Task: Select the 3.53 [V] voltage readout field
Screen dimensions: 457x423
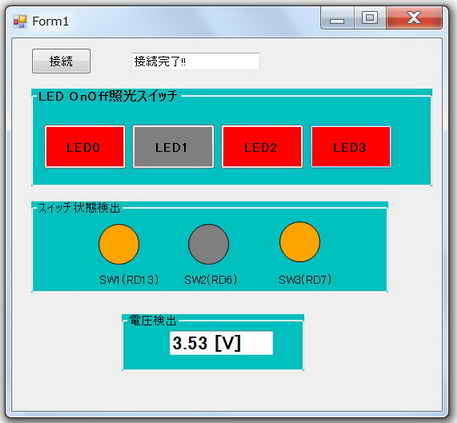Action: point(221,343)
